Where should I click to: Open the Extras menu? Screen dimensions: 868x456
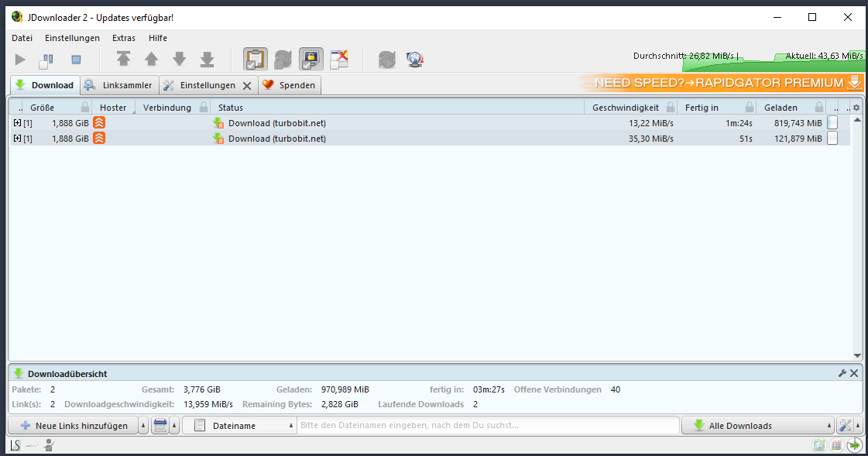click(124, 38)
